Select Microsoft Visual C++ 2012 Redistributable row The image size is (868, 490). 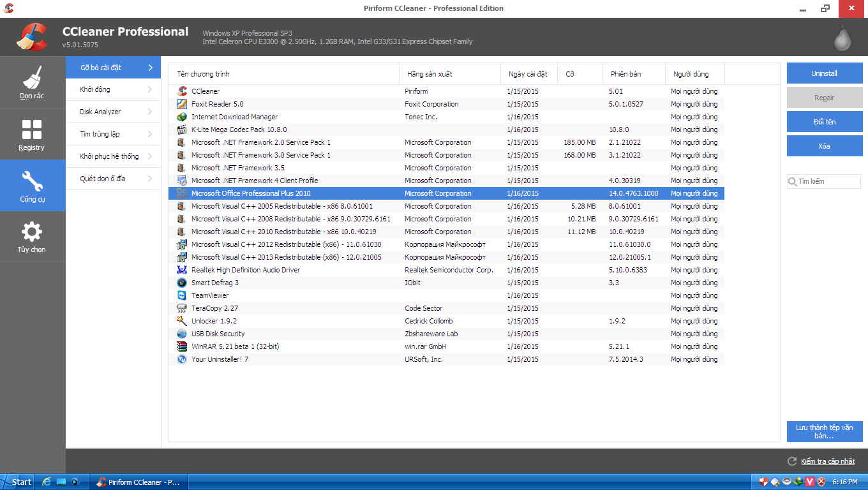click(x=446, y=244)
